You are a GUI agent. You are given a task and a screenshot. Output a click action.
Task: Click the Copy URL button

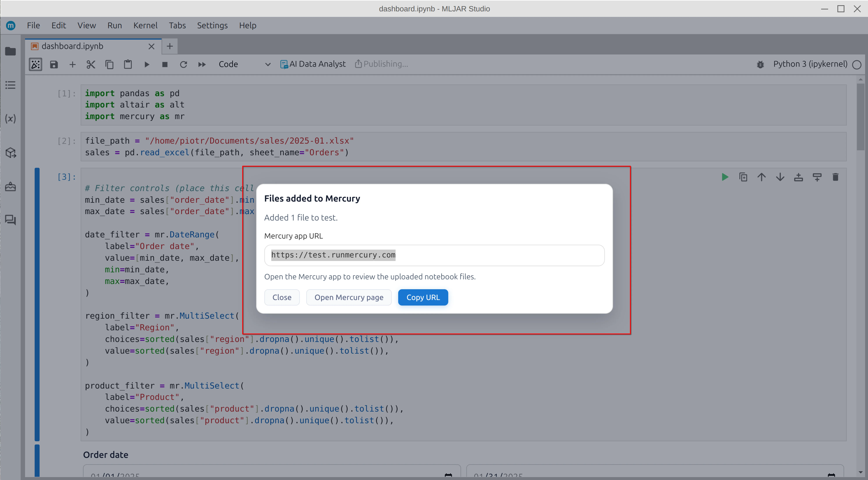(x=423, y=297)
